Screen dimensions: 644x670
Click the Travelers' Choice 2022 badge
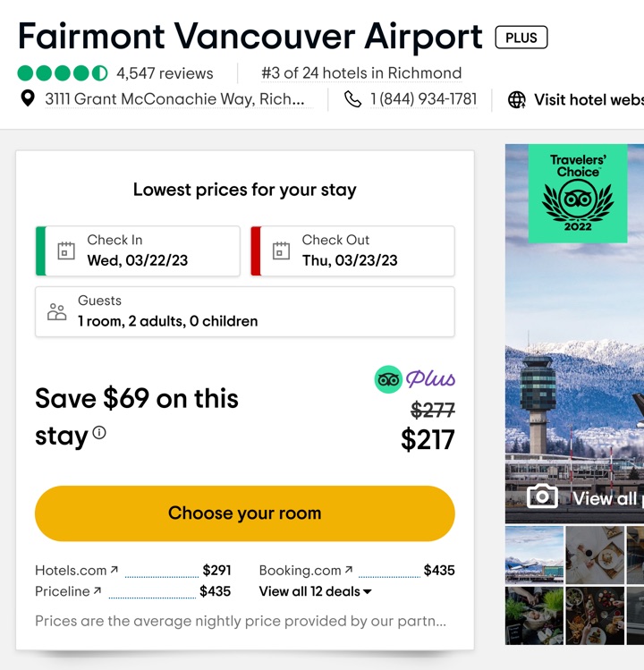(x=578, y=193)
